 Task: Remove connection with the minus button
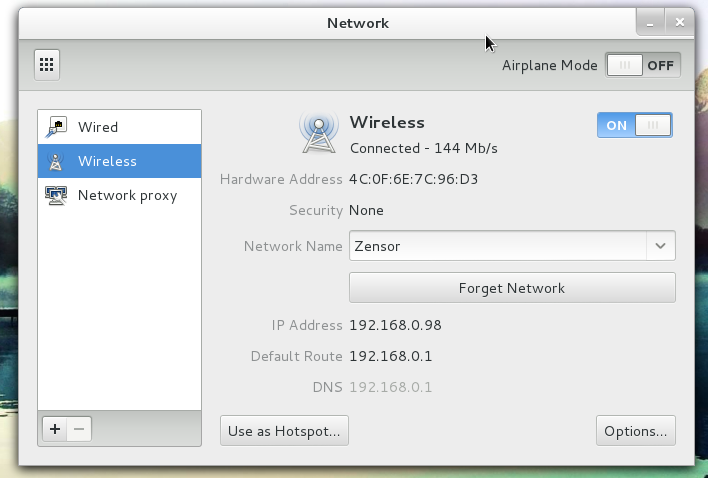tap(80, 429)
